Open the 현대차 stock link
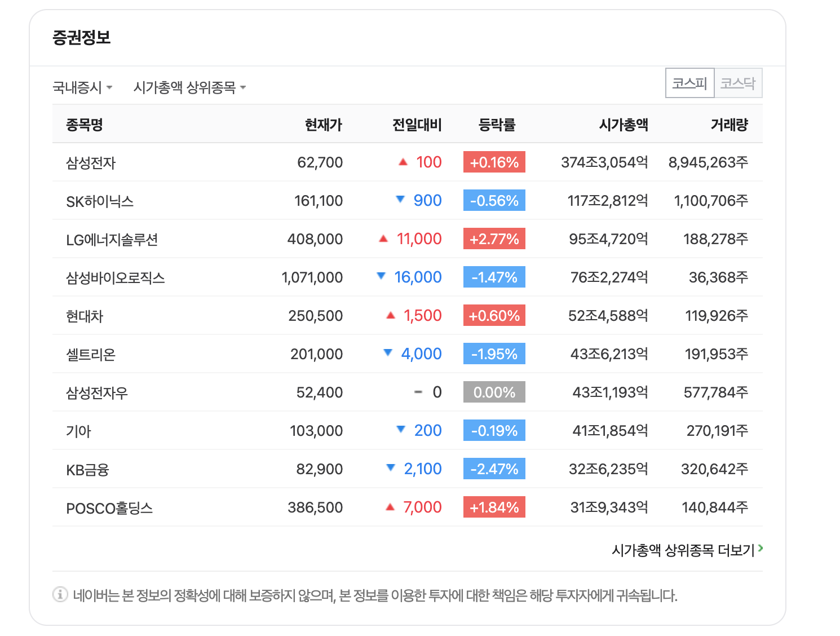Screen dimensions: 840x636 [85, 316]
